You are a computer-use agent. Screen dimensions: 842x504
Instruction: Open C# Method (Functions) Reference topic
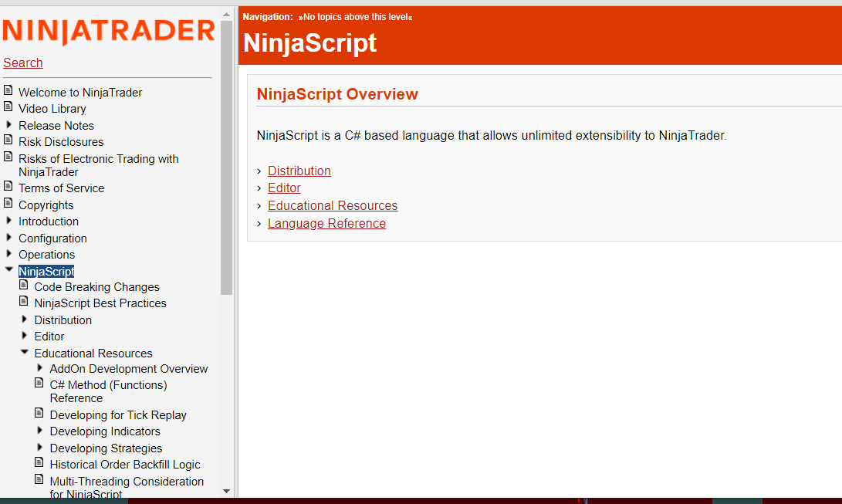point(109,391)
